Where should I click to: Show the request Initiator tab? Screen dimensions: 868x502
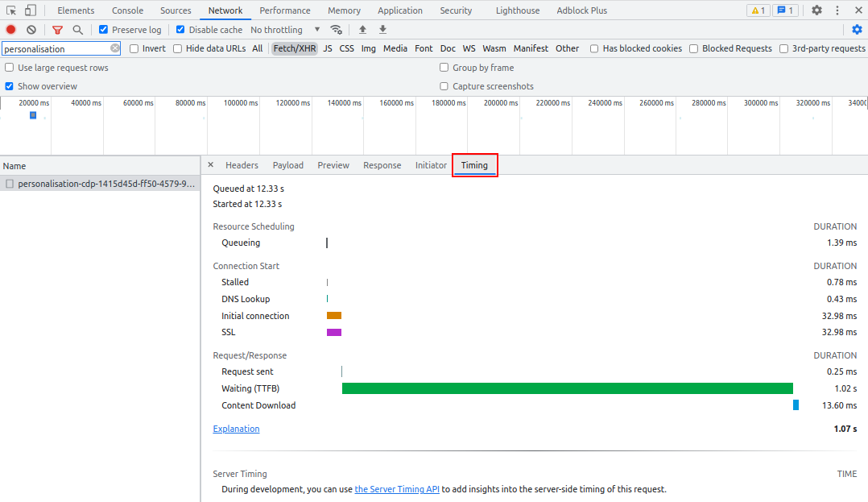tap(431, 165)
